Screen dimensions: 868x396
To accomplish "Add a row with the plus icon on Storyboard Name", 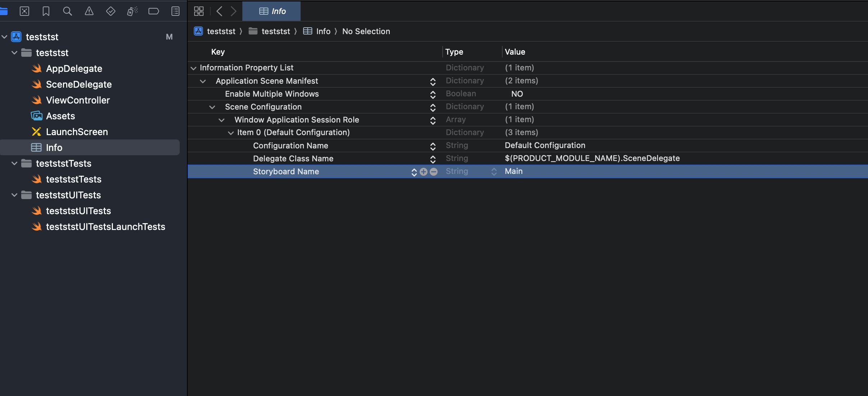I will (x=424, y=172).
